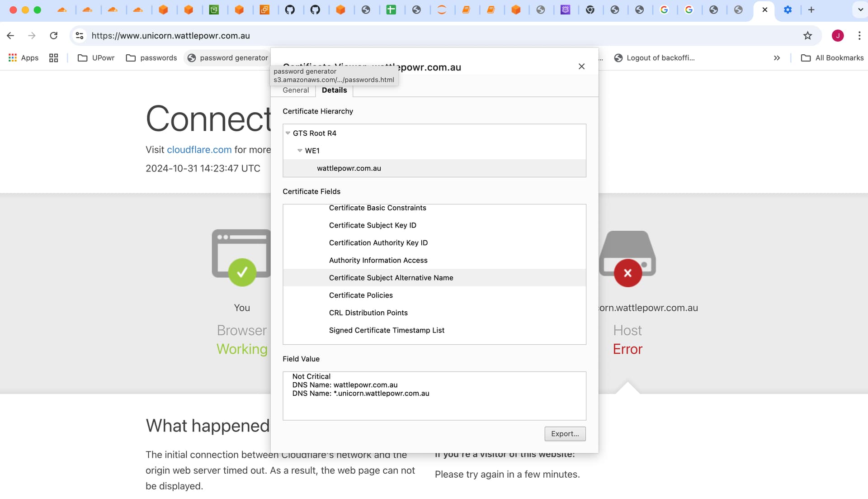This screenshot has height=499, width=868.
Task: Collapse the GTS Root R4 hierarchy node
Action: click(288, 133)
